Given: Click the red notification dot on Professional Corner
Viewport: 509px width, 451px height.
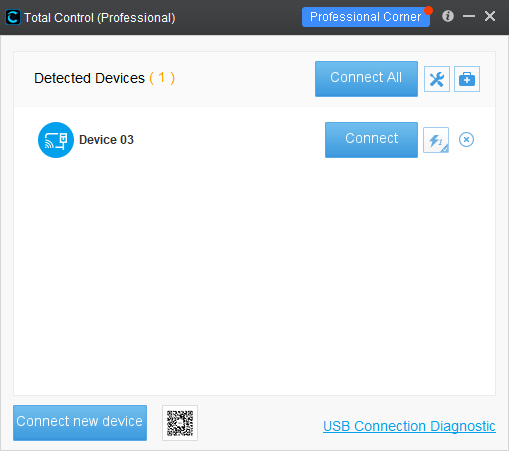Looking at the screenshot, I should pos(428,11).
